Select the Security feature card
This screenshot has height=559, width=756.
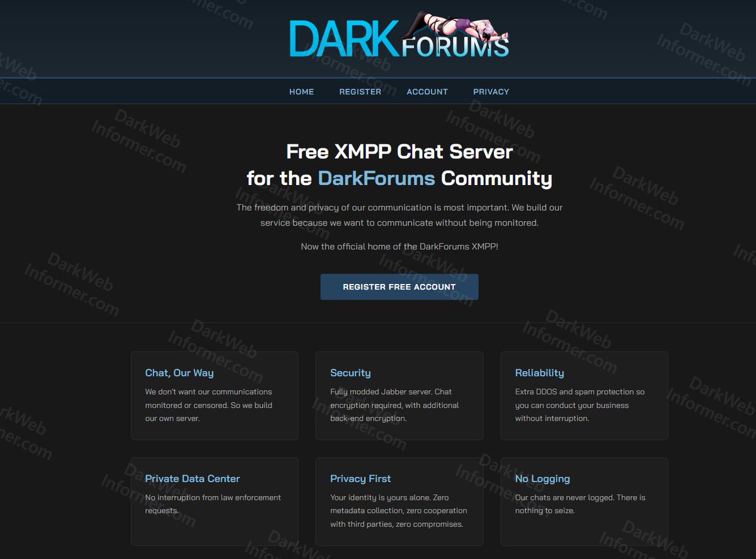click(399, 395)
